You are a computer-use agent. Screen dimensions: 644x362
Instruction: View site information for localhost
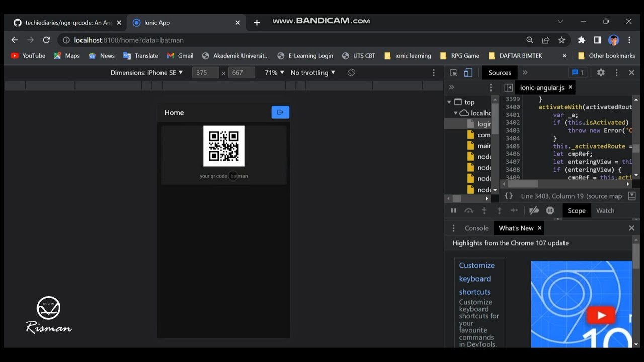(66, 40)
